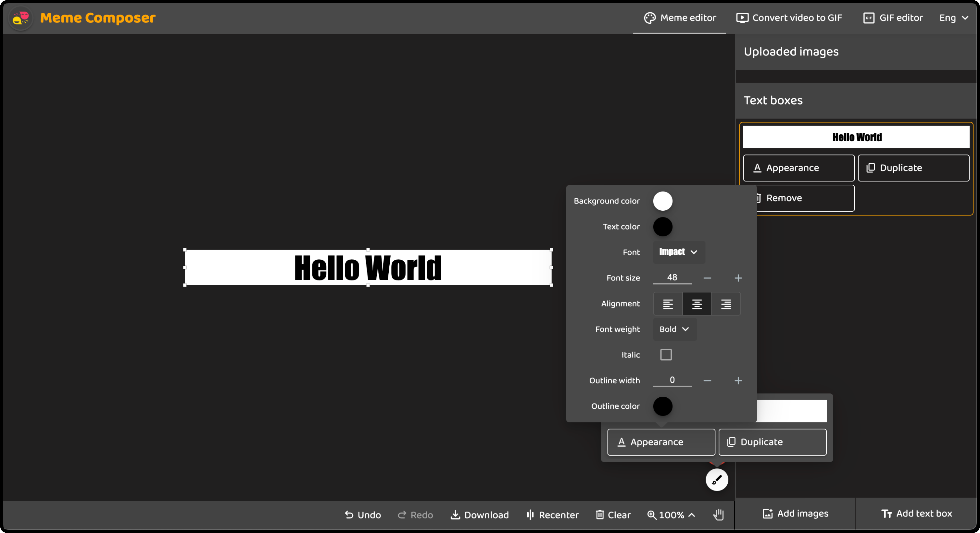
Task: Download the meme image
Action: pos(479,515)
